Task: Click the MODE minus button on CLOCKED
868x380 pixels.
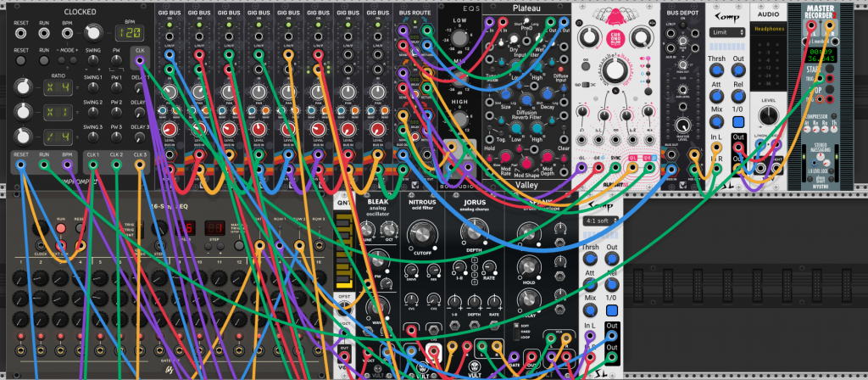Action: click(61, 60)
